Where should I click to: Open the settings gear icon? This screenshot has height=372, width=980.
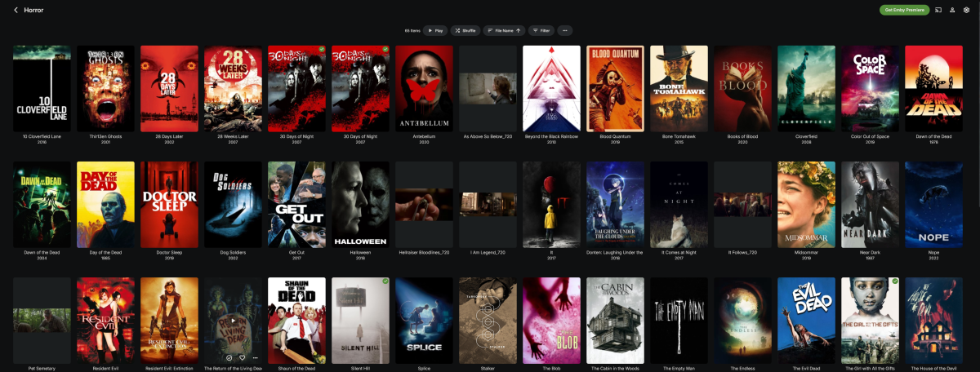tap(966, 10)
